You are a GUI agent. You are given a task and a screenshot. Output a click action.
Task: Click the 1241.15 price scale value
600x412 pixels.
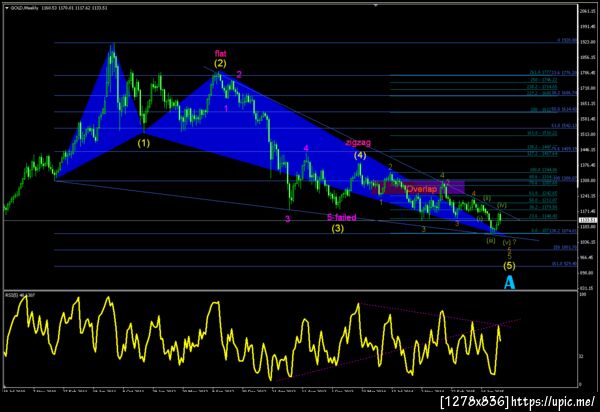pyautogui.click(x=588, y=196)
